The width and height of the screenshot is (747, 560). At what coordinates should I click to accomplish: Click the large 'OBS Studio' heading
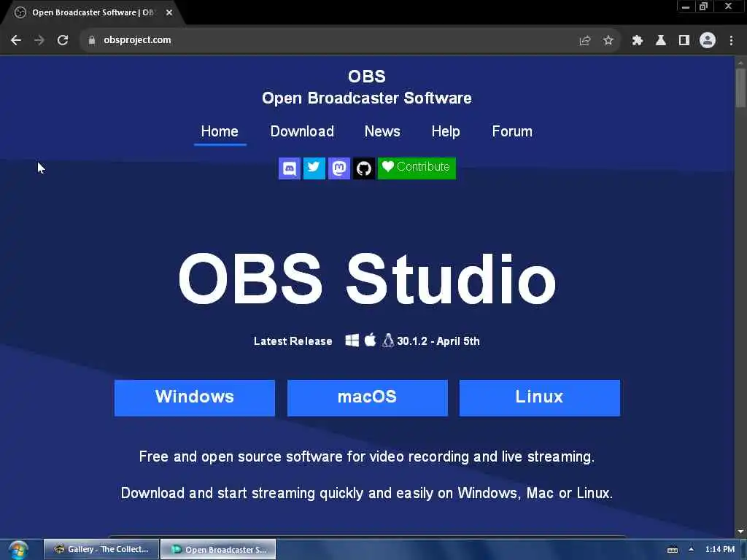(367, 279)
